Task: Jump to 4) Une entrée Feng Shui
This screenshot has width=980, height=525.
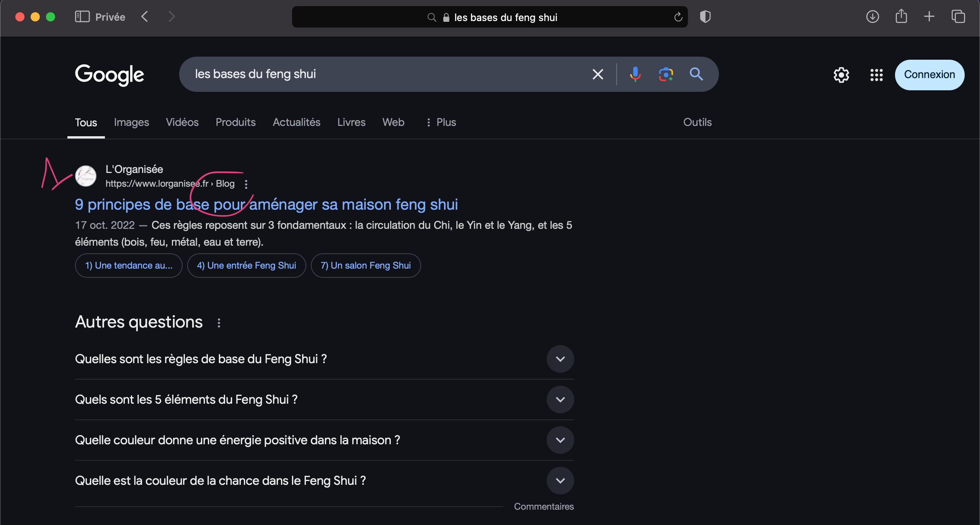Action: [247, 266]
